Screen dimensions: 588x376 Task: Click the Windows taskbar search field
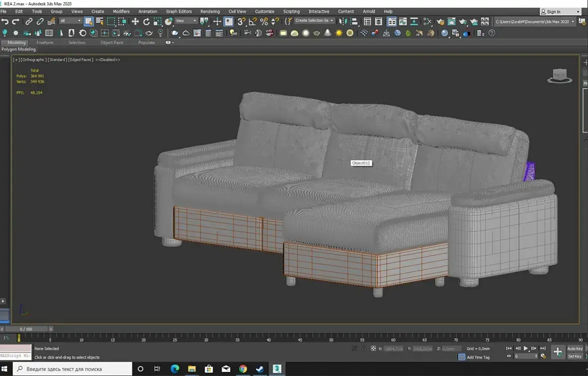(72, 369)
